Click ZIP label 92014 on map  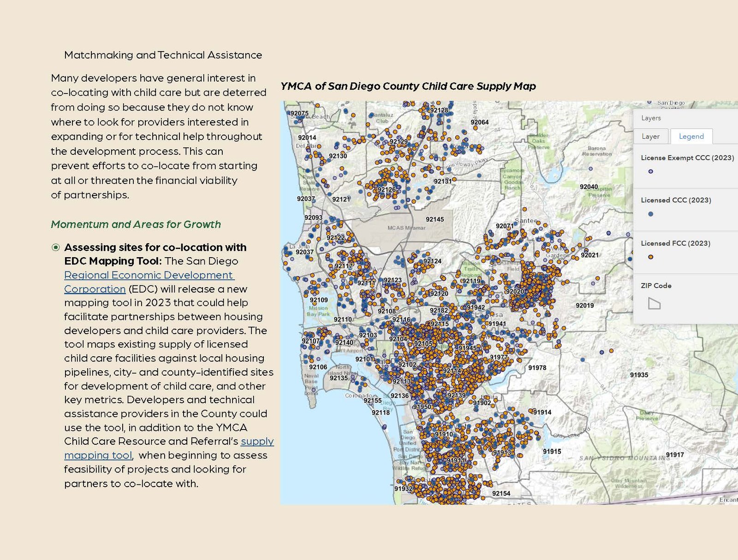(307, 137)
